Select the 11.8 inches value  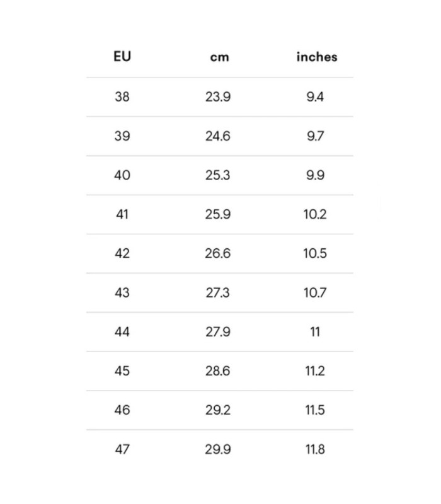click(x=315, y=449)
